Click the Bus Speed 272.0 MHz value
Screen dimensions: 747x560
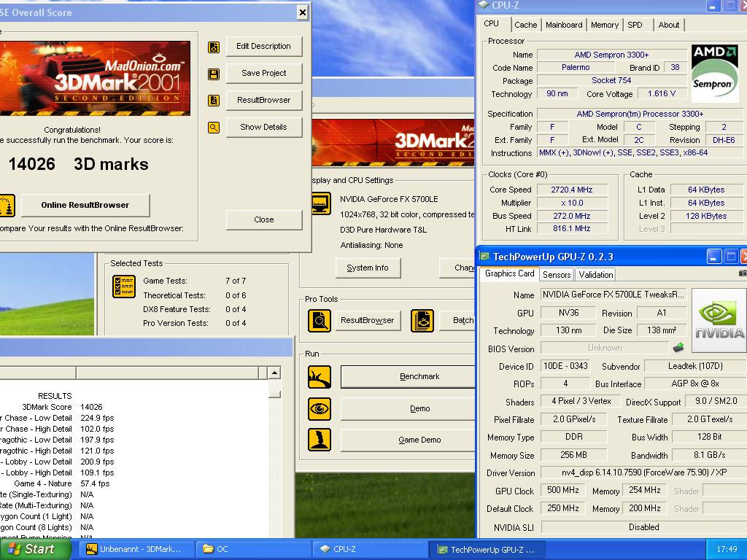pos(572,216)
